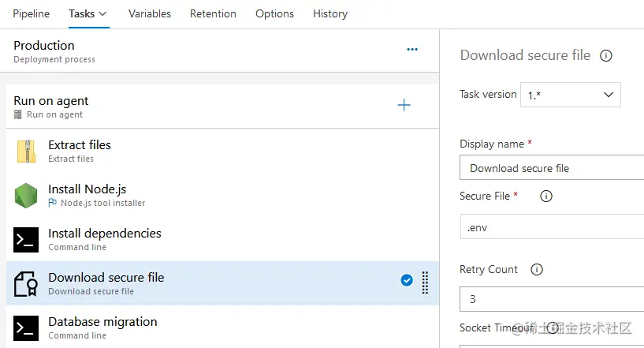The height and width of the screenshot is (348, 644).
Task: Open info icon next to Retry Count
Action: [536, 269]
